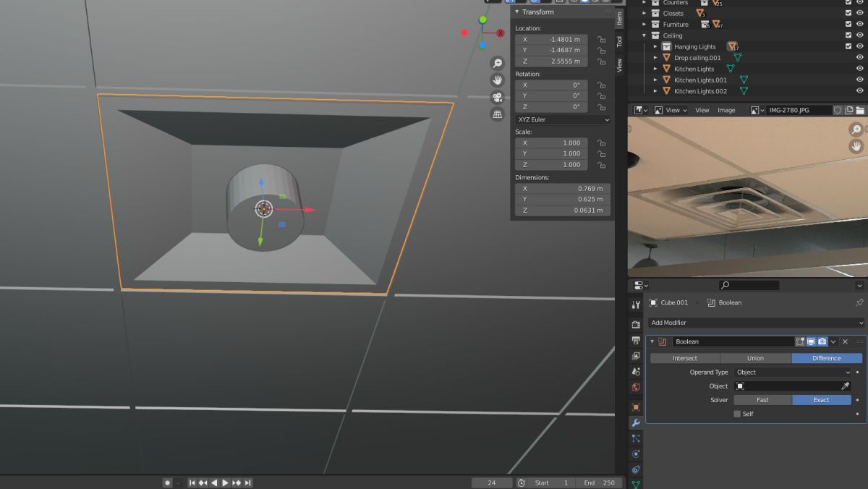
Task: Toggle Boolean modifier render display
Action: (x=822, y=341)
